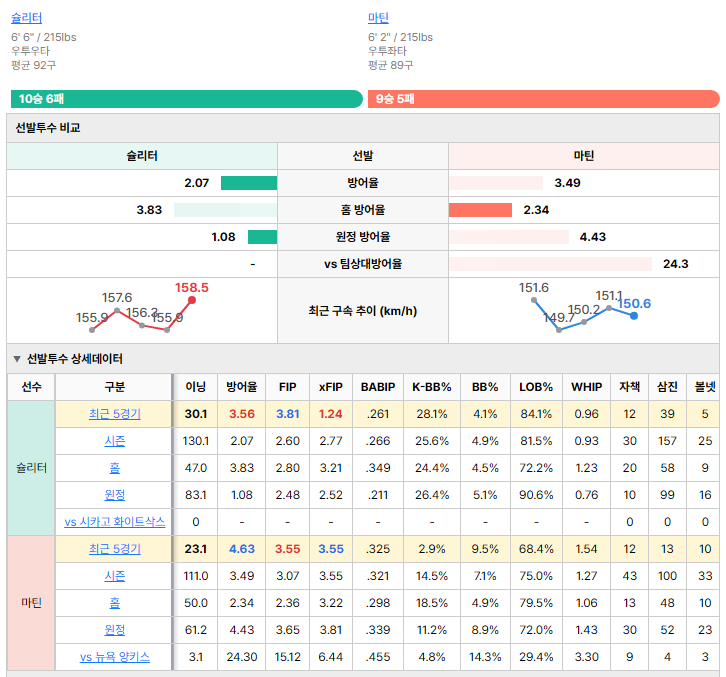Click 슐리터 season strikeouts value 157

pyautogui.click(x=667, y=441)
